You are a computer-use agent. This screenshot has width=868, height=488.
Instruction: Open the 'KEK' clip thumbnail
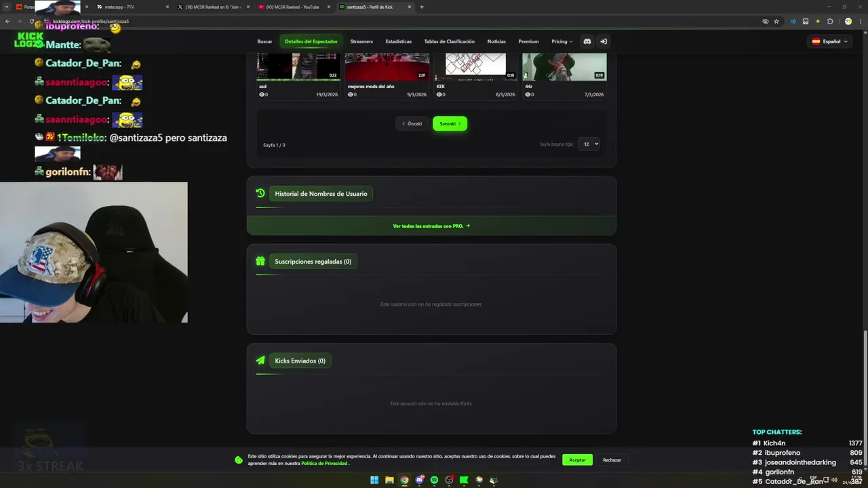[475, 66]
